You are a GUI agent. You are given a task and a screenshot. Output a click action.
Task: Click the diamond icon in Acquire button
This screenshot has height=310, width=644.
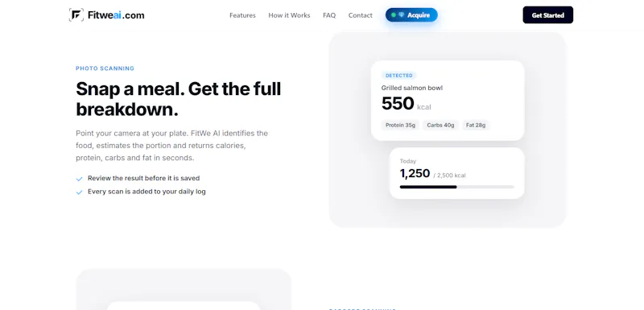click(401, 15)
